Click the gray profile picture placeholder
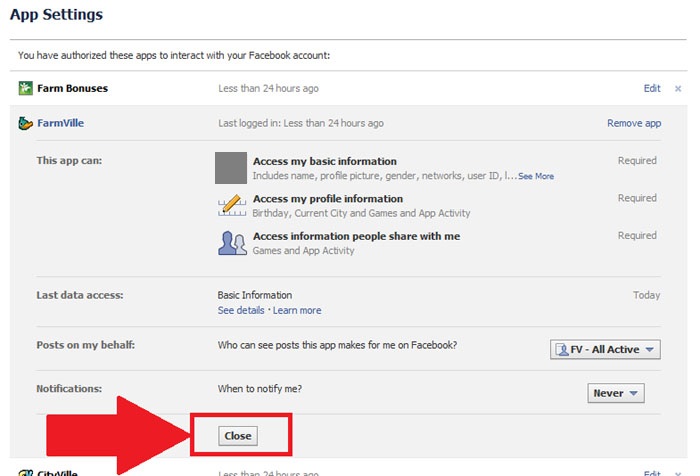 pos(231,168)
